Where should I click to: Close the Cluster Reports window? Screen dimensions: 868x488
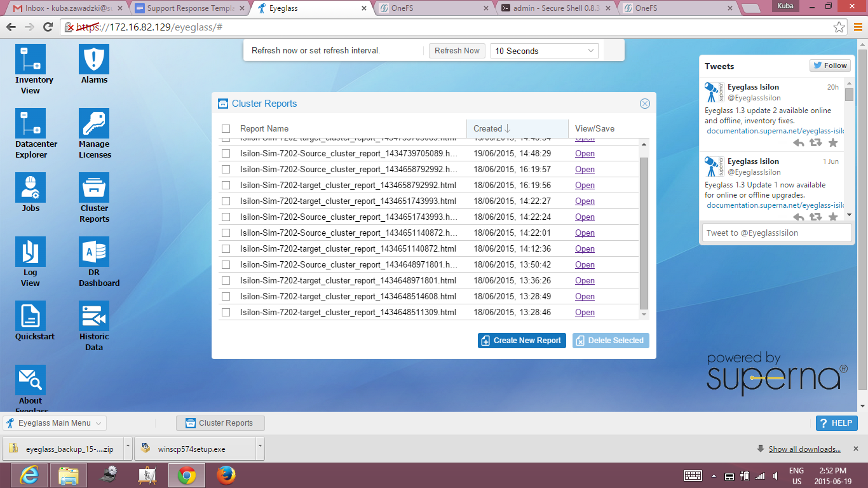pyautogui.click(x=644, y=104)
